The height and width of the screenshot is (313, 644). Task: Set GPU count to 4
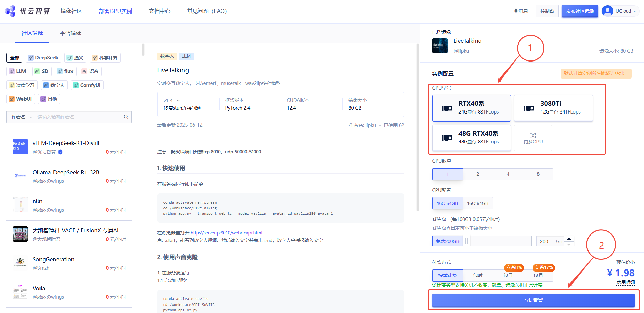click(508, 174)
